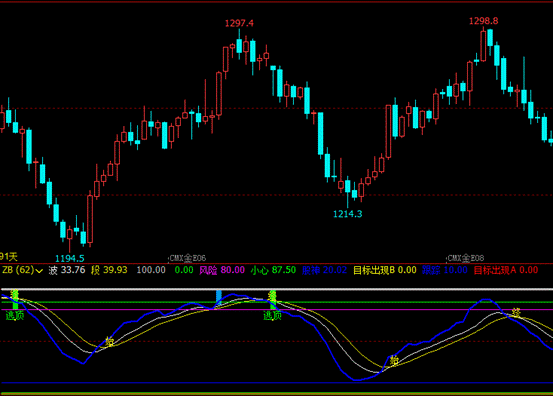Select the CMX金E06 contract marker
The width and height of the screenshot is (553, 396).
click(188, 258)
